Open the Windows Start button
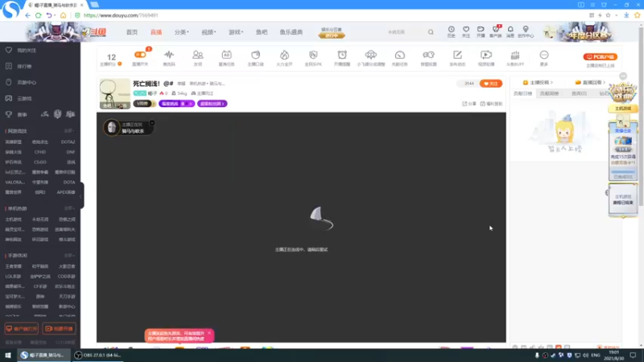The width and height of the screenshot is (644, 362). pyautogui.click(x=8, y=355)
